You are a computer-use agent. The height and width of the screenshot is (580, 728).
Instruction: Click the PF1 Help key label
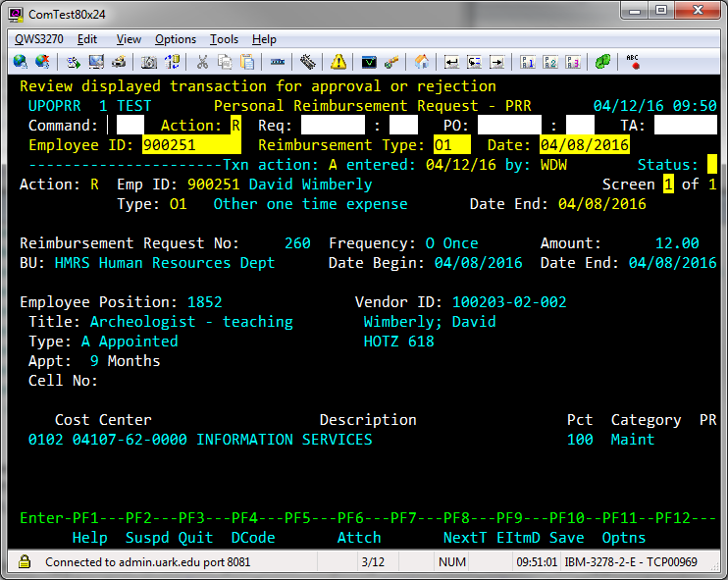coord(89,538)
